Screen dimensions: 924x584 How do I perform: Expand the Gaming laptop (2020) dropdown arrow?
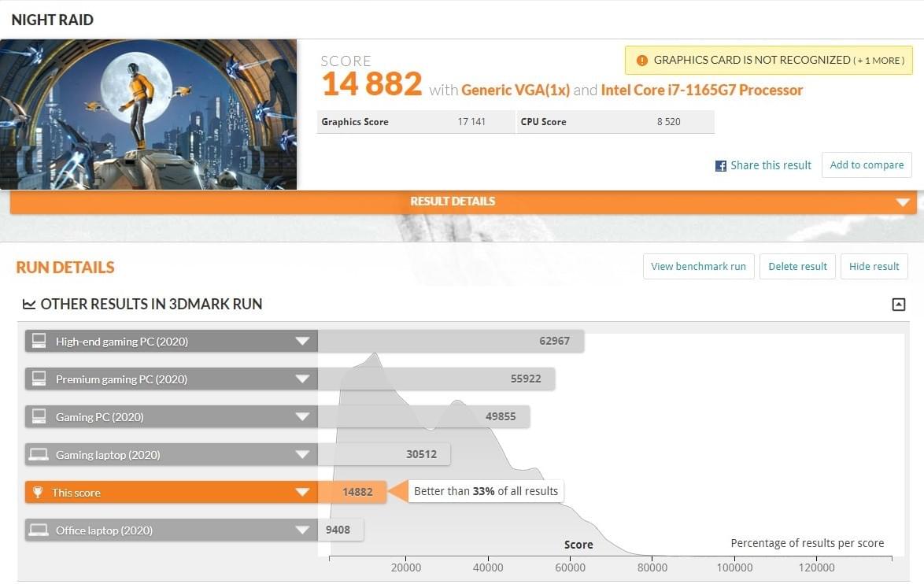tap(302, 454)
